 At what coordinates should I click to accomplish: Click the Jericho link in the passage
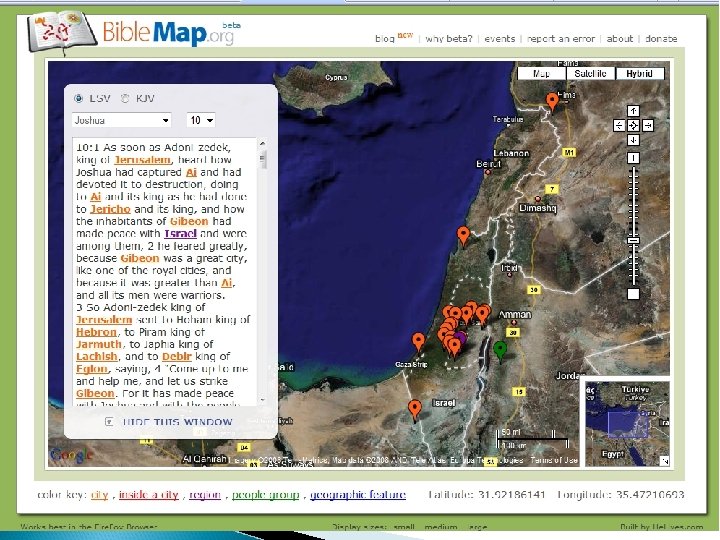click(x=110, y=209)
